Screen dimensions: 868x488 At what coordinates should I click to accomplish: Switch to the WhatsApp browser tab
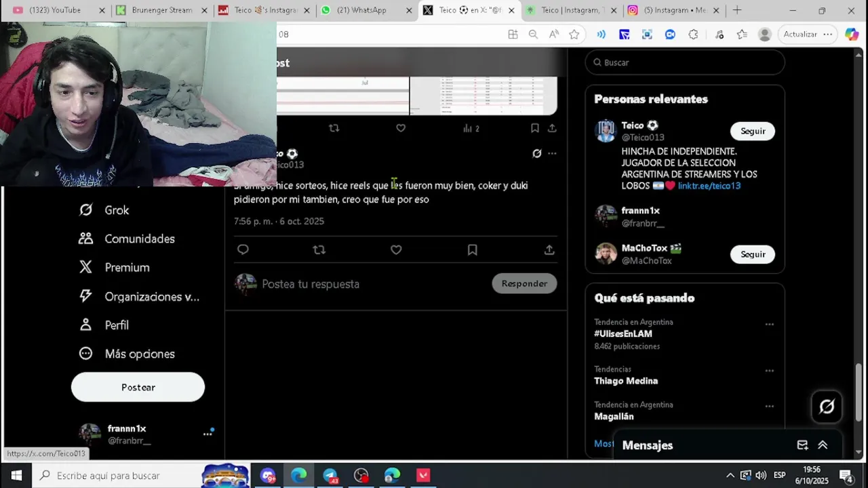[366, 10]
